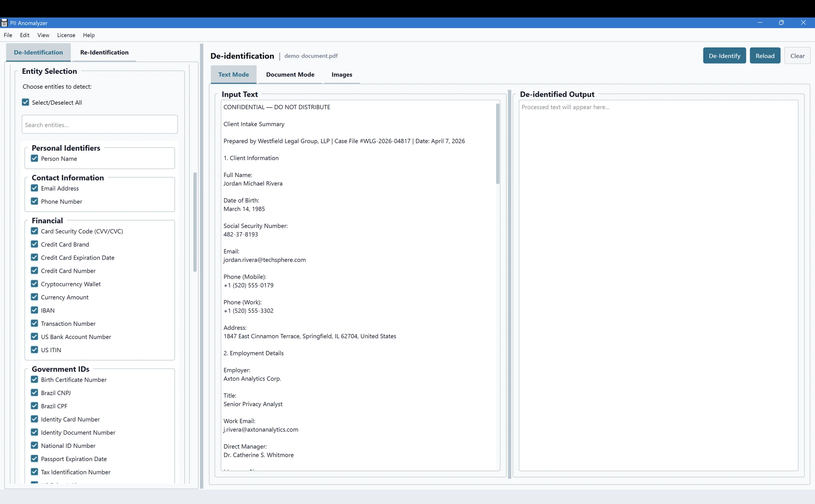This screenshot has height=504, width=815.
Task: Toggle the Birth Certificate Number checkbox
Action: coord(34,379)
